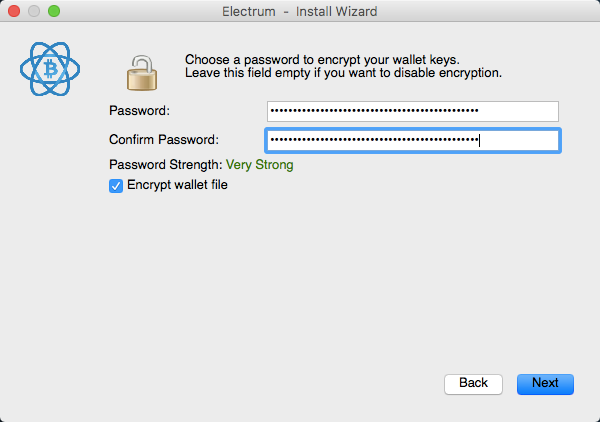Go to the next wizard step
This screenshot has width=600, height=422.
545,384
